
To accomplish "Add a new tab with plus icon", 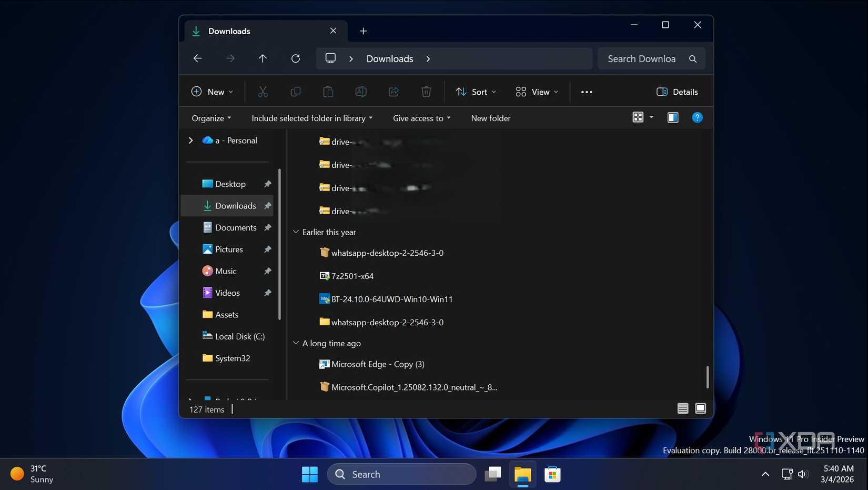I will pyautogui.click(x=363, y=31).
